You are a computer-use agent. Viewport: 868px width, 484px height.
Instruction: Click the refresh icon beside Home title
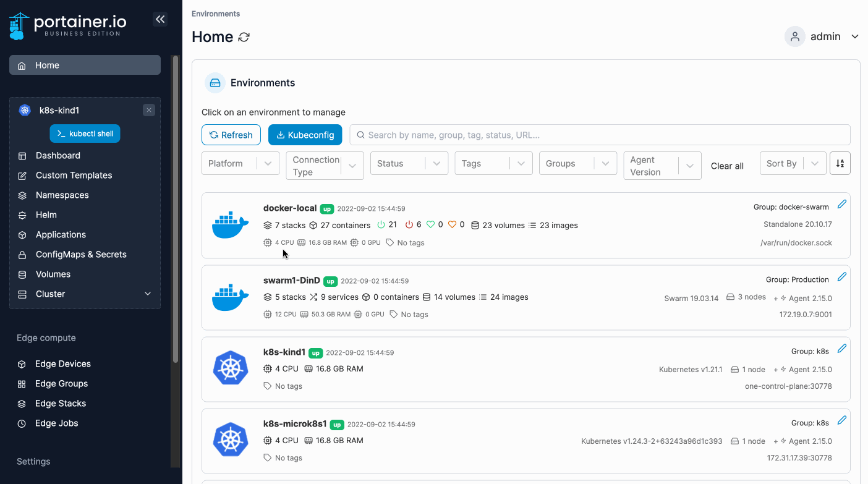click(244, 37)
